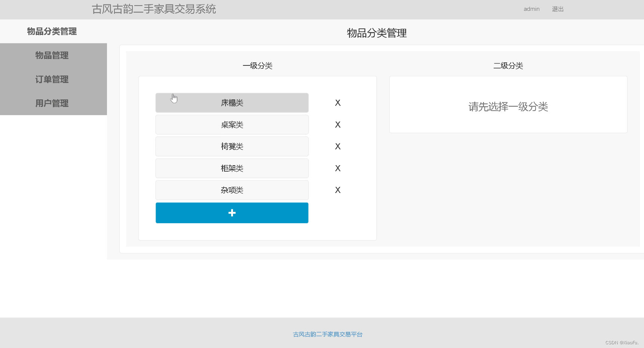Click the 请先选择一级分类 placeholder text
The height and width of the screenshot is (348, 644).
(508, 107)
